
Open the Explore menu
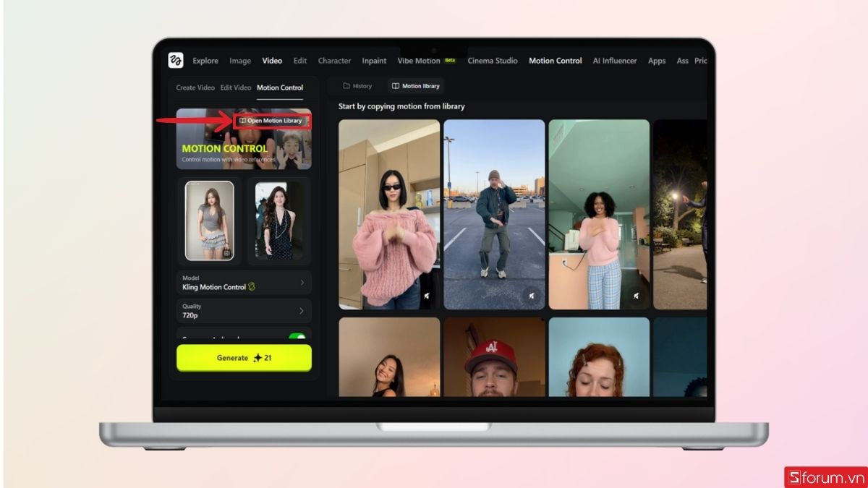point(205,61)
